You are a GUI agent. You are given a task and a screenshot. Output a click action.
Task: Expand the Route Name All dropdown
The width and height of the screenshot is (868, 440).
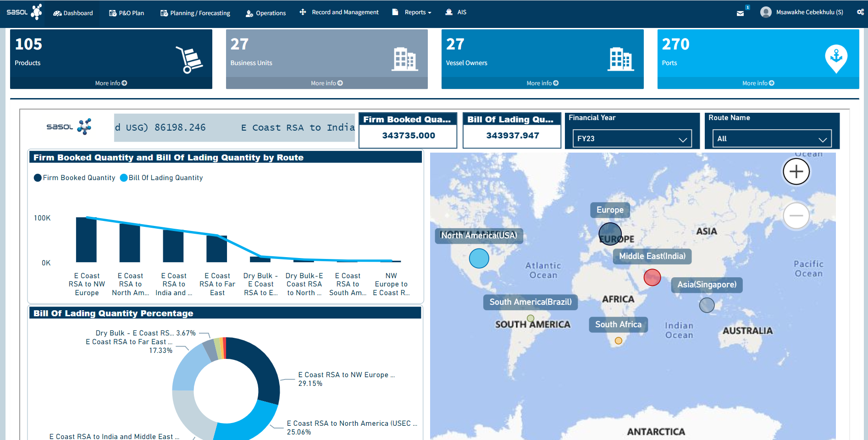772,138
